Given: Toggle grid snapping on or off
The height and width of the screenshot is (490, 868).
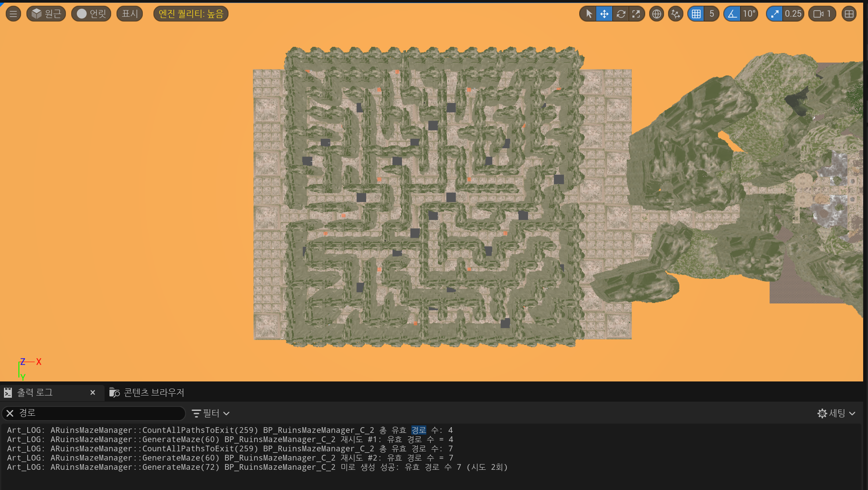Looking at the screenshot, I should pos(696,14).
